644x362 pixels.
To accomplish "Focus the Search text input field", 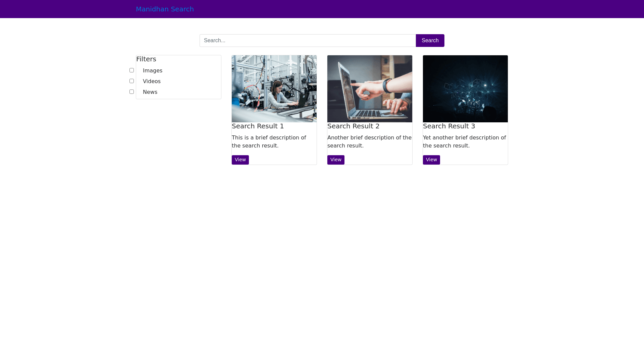I will click(x=307, y=41).
